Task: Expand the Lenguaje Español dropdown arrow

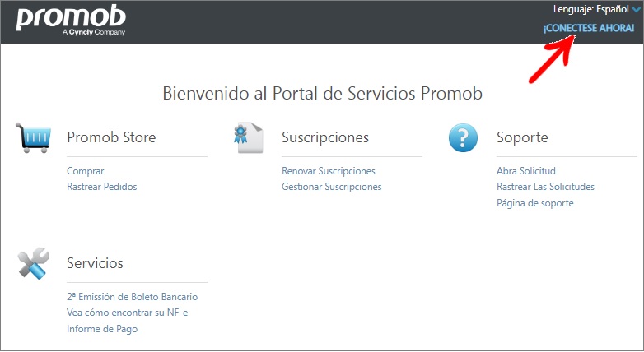Action: click(637, 9)
